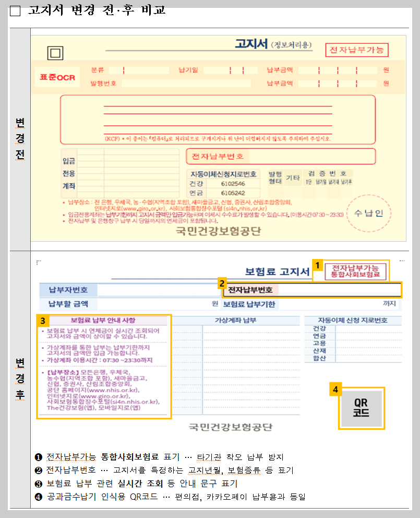Image resolution: width=420 pixels, height=518 pixels.
Task: Click the 'www.giro.or.kr' text in old notice
Action: pyautogui.click(x=145, y=208)
